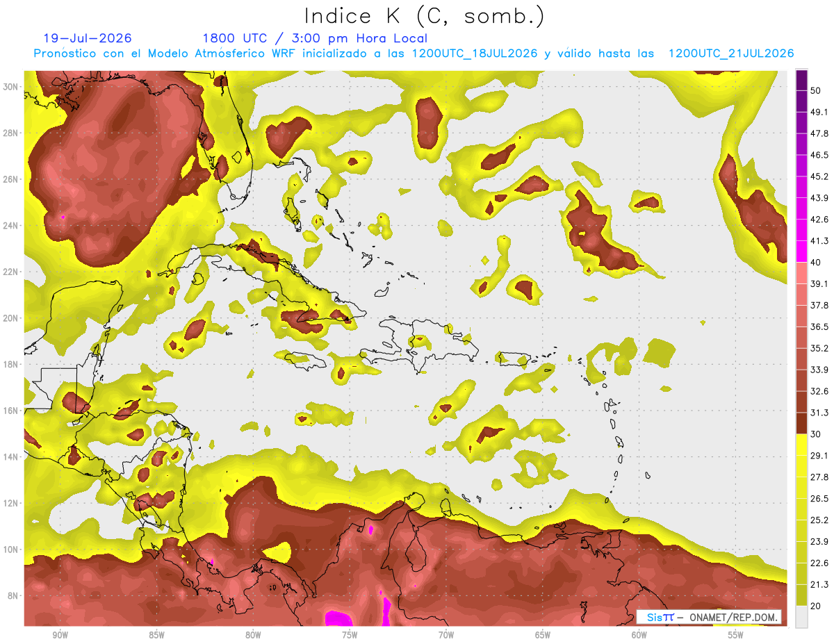
Task: Click the latitude axis label "8N"
Action: (13, 595)
